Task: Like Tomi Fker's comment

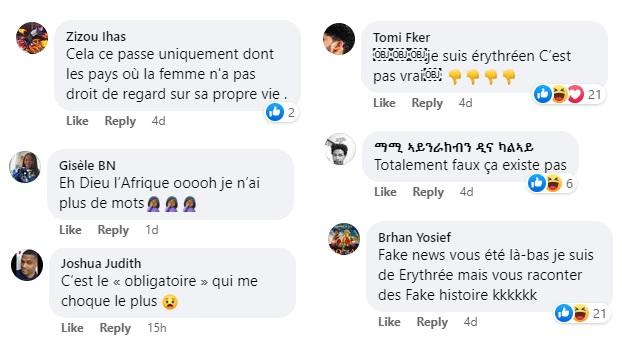Action: (x=384, y=103)
